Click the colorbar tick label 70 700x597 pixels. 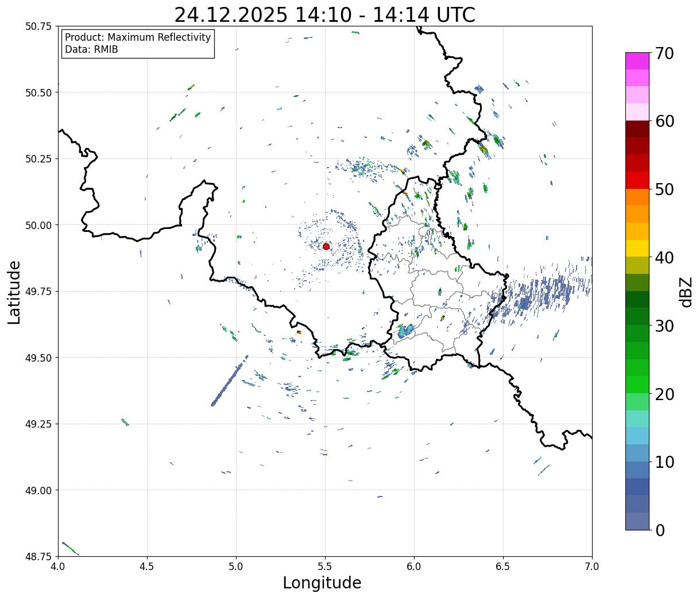[x=664, y=53]
